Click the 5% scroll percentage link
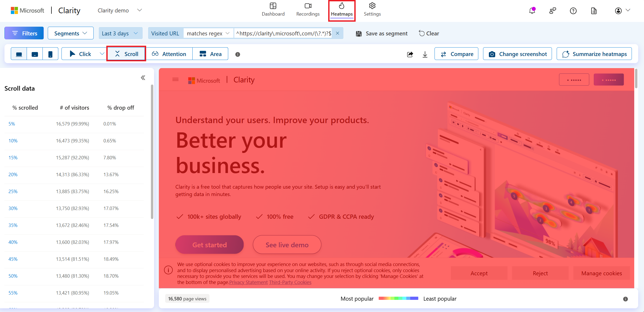 (12, 123)
